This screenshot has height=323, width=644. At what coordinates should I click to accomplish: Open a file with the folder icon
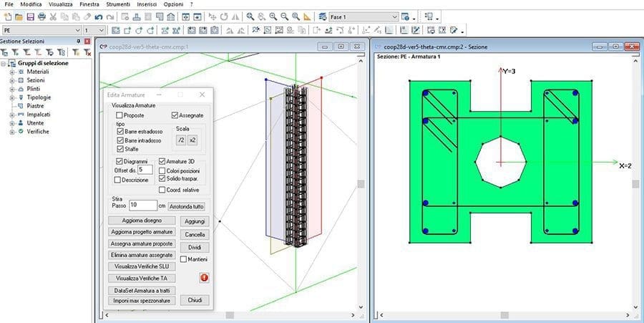click(x=19, y=17)
